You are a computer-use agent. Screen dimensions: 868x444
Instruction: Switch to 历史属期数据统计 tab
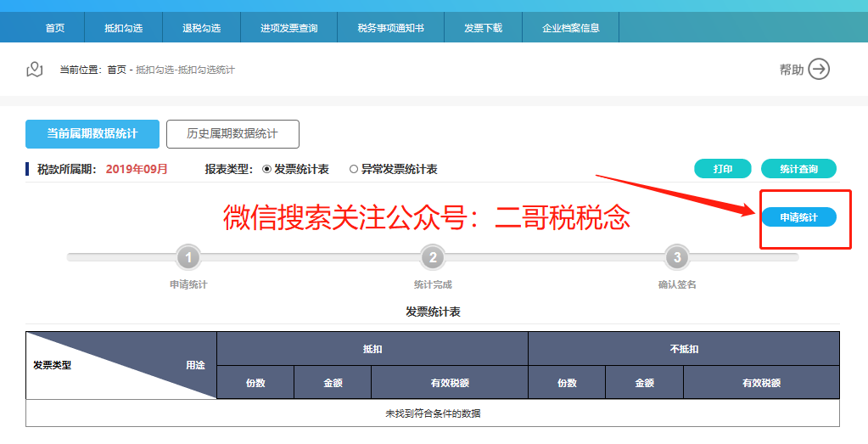232,134
